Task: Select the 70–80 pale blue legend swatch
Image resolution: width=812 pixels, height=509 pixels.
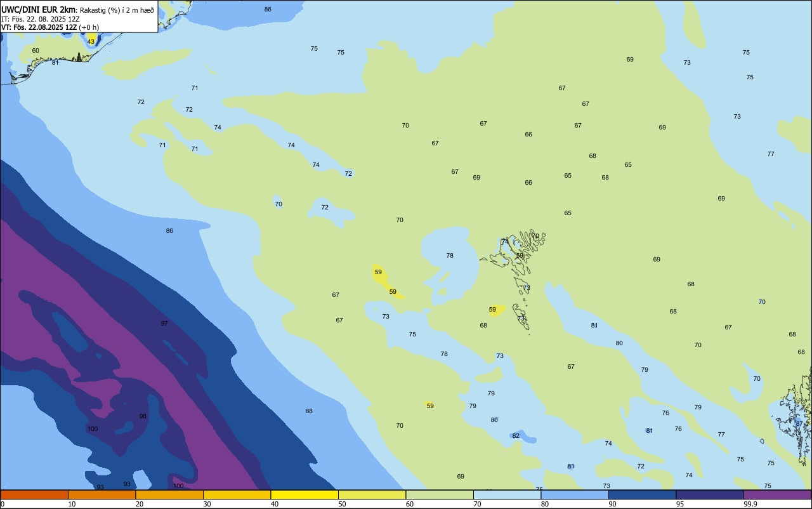Action: click(x=507, y=494)
